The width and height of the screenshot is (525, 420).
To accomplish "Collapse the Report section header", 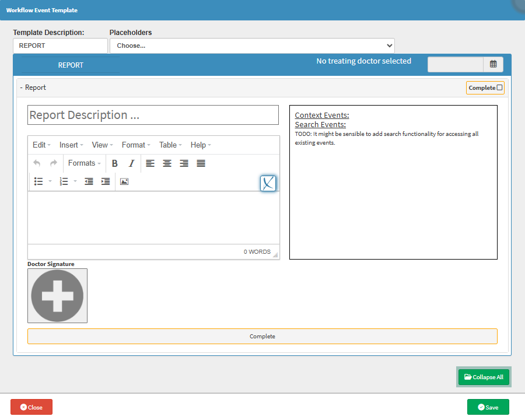I will click(x=33, y=87).
